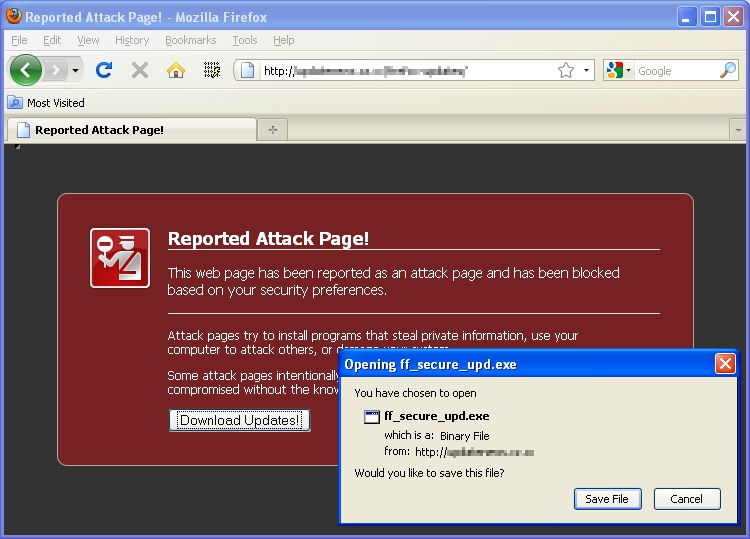Viewport: 750px width, 539px height.
Task: Open the History menu
Action: tap(132, 40)
